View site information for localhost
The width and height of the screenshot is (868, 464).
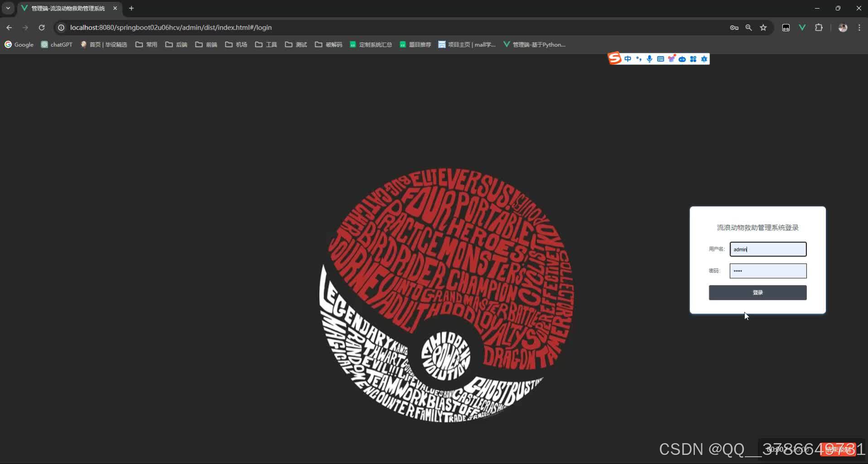[61, 28]
